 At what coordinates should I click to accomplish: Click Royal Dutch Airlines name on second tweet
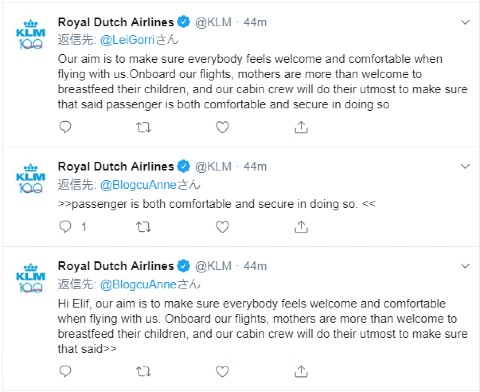pyautogui.click(x=116, y=166)
